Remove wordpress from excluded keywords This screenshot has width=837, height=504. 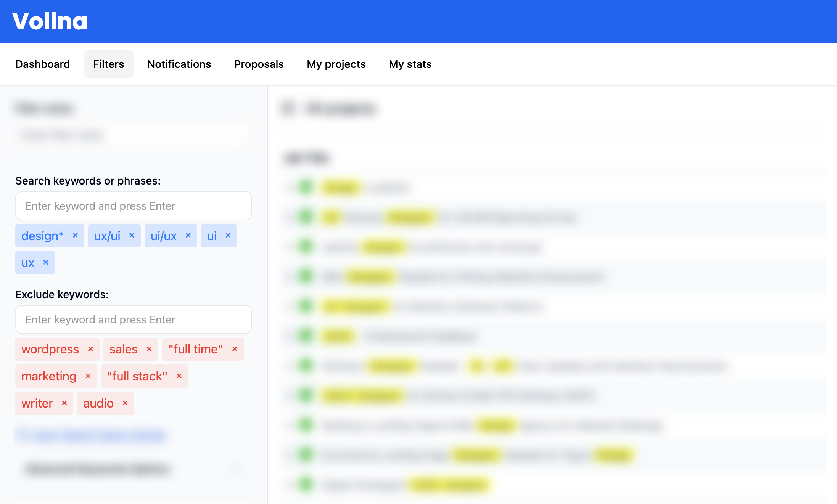(x=90, y=349)
